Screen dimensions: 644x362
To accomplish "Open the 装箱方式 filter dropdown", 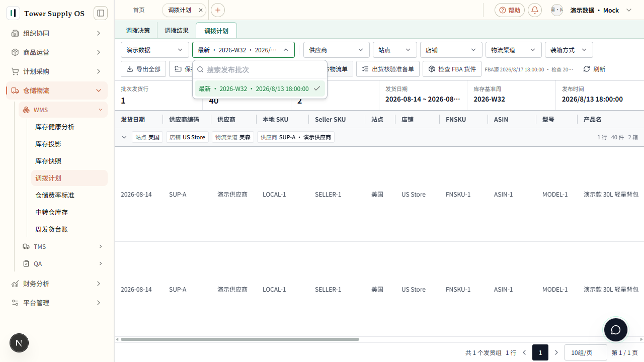I will coord(569,50).
